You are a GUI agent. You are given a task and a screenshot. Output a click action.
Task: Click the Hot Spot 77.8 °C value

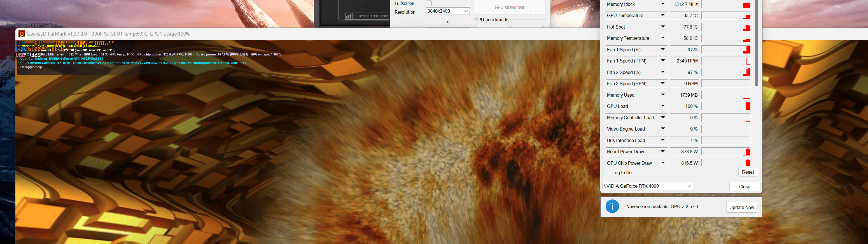684,27
